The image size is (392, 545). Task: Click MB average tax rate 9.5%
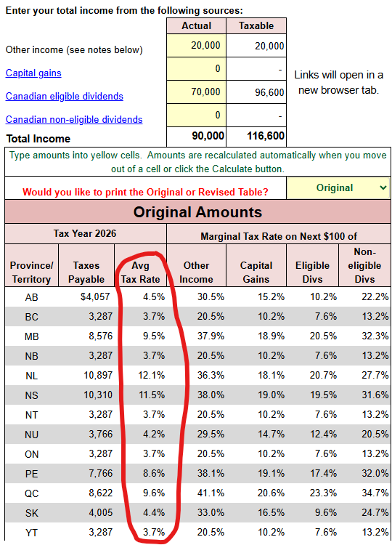point(154,336)
